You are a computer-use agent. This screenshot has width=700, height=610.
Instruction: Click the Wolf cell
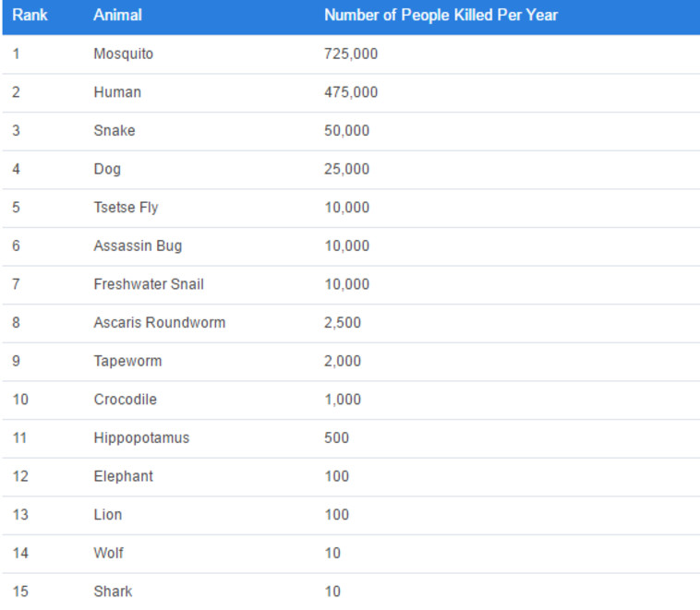pyautogui.click(x=108, y=553)
